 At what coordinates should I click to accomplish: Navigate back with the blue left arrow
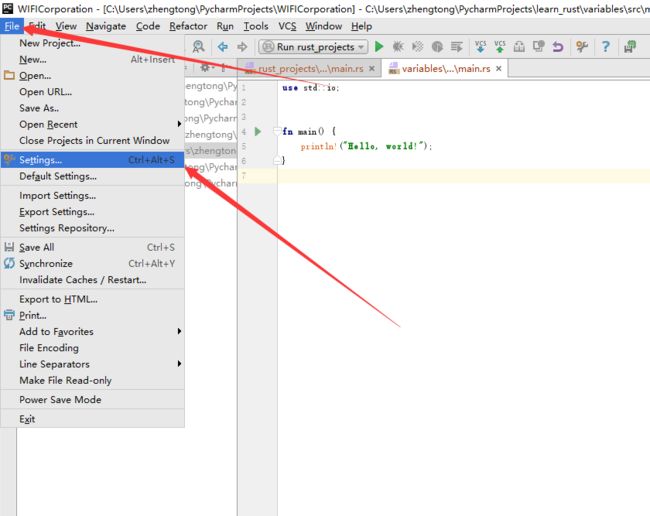(223, 47)
